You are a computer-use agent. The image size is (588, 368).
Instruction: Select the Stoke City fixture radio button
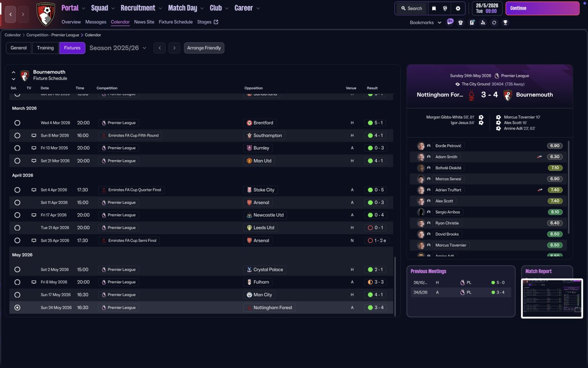17,190
